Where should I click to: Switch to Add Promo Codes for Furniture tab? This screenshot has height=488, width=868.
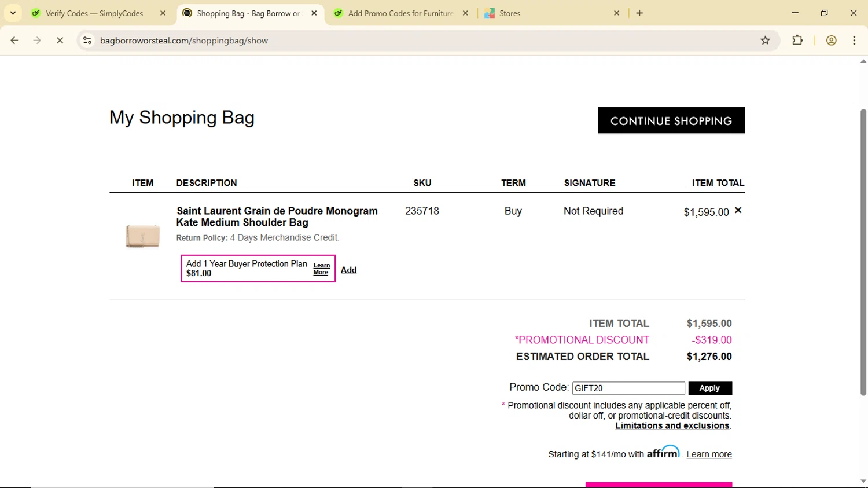[x=400, y=13]
